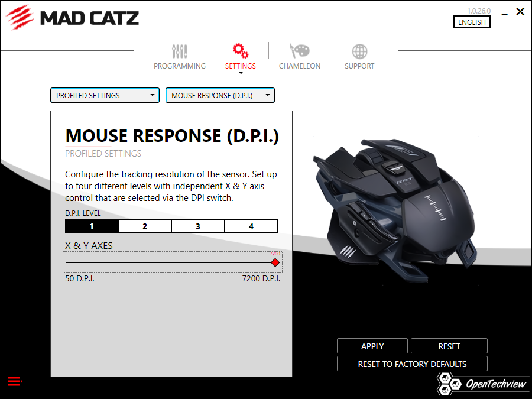The height and width of the screenshot is (399, 532).
Task: Open the Programming sliders icon
Action: coord(180,51)
